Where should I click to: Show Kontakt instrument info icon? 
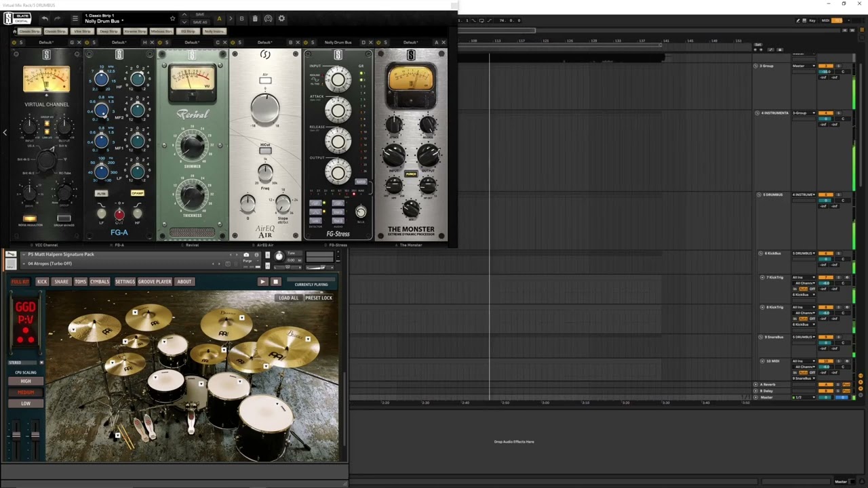coord(256,255)
